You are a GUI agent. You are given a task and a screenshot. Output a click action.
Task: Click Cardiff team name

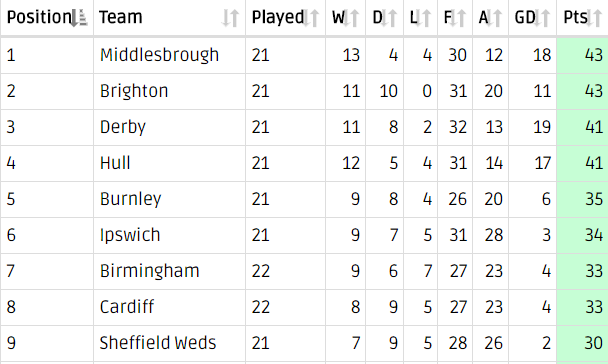(x=127, y=307)
